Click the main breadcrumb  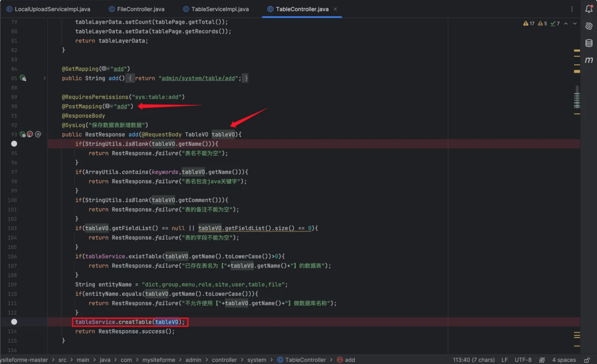(83, 360)
